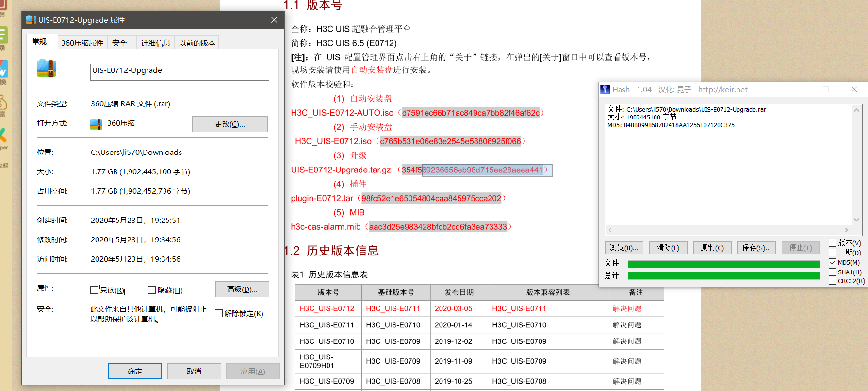Screen dimensions: 868x391
Task: Click the 总计 progress bar in Hash
Action: click(x=724, y=276)
